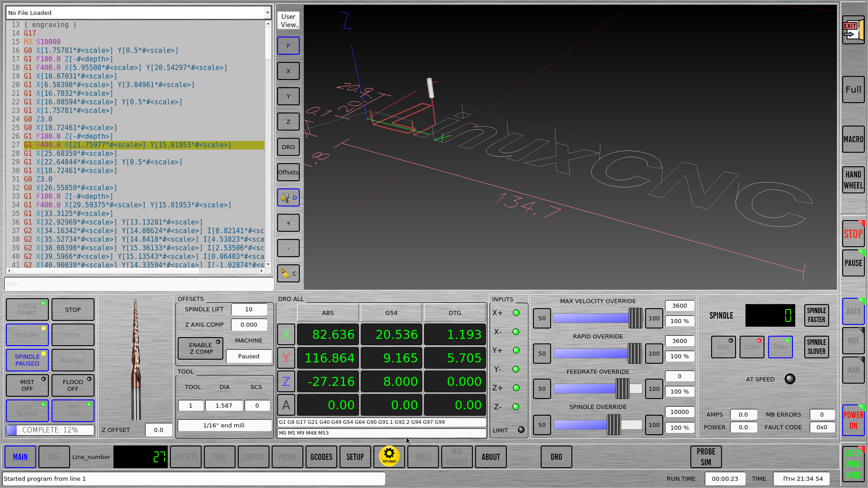
Task: Click the Spindle Lift value field
Action: point(249,309)
